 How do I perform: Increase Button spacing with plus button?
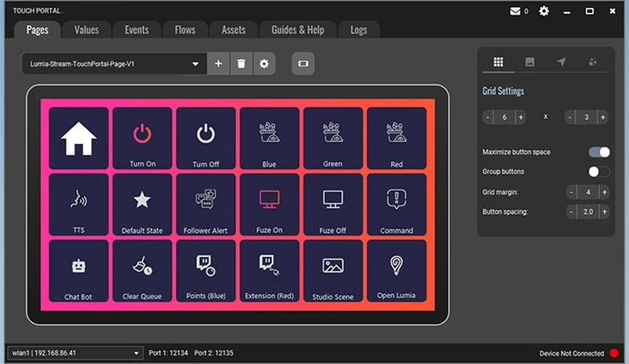click(603, 212)
